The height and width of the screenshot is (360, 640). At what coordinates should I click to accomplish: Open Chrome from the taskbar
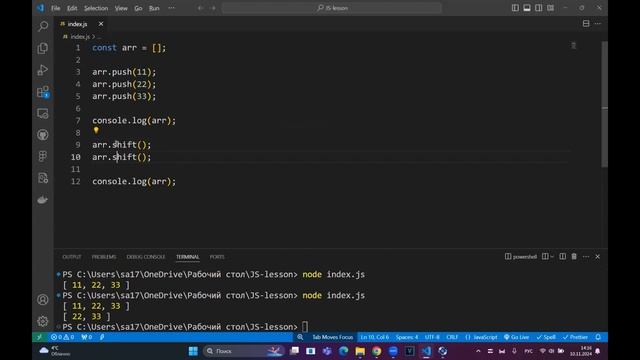[x=376, y=351]
